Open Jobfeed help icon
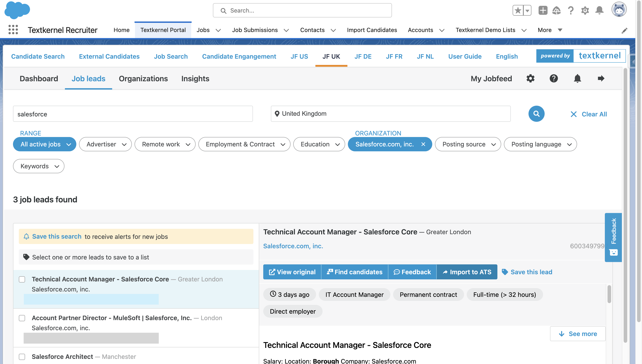Viewport: 642px width, 364px height. [554, 79]
